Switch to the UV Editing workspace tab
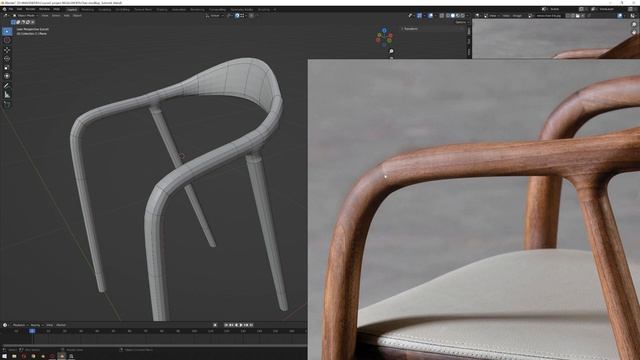The width and height of the screenshot is (640, 360). point(122,9)
